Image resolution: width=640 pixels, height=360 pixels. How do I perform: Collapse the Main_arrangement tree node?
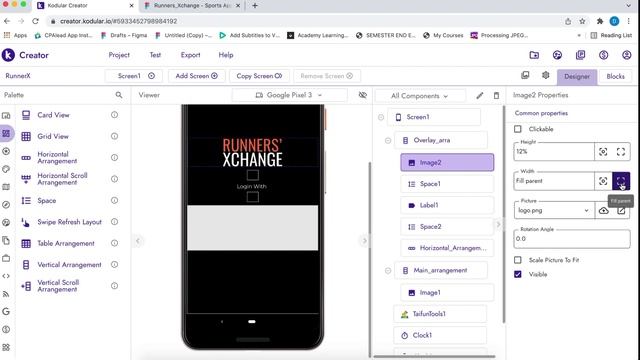click(388, 271)
